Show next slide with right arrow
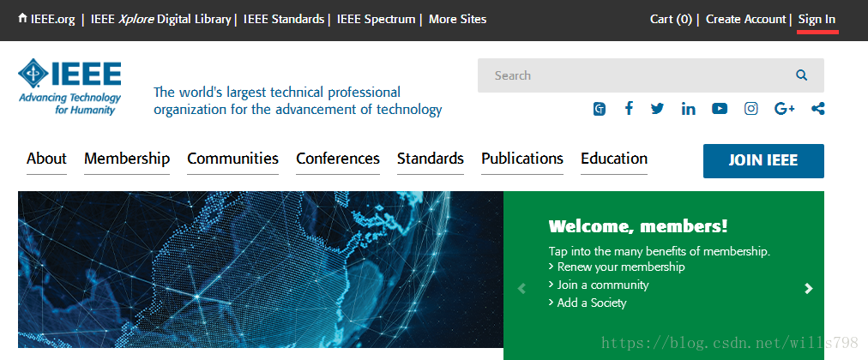Screen dimensions: 868x360 pos(809,288)
